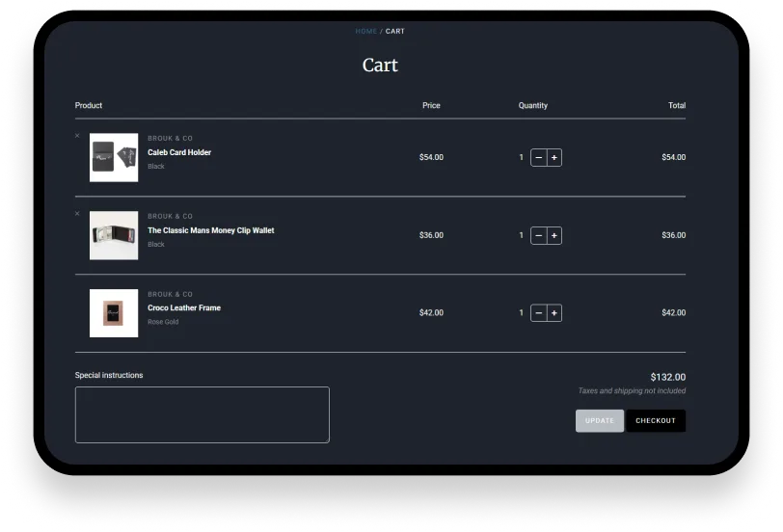Click the Cart page heading
Screen dimensions: 783x532
[380, 65]
